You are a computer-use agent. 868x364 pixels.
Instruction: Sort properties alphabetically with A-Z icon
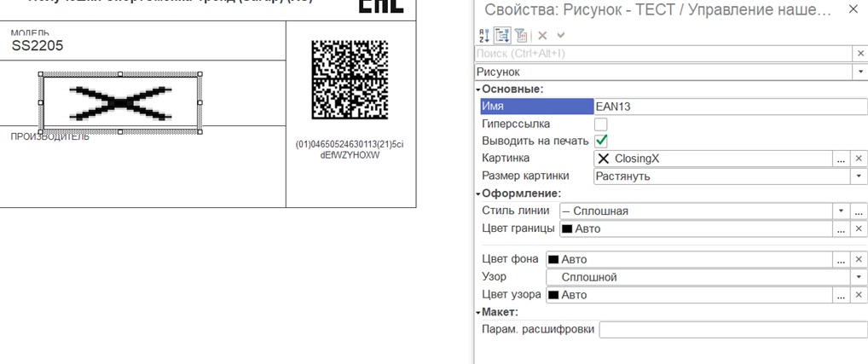point(483,36)
